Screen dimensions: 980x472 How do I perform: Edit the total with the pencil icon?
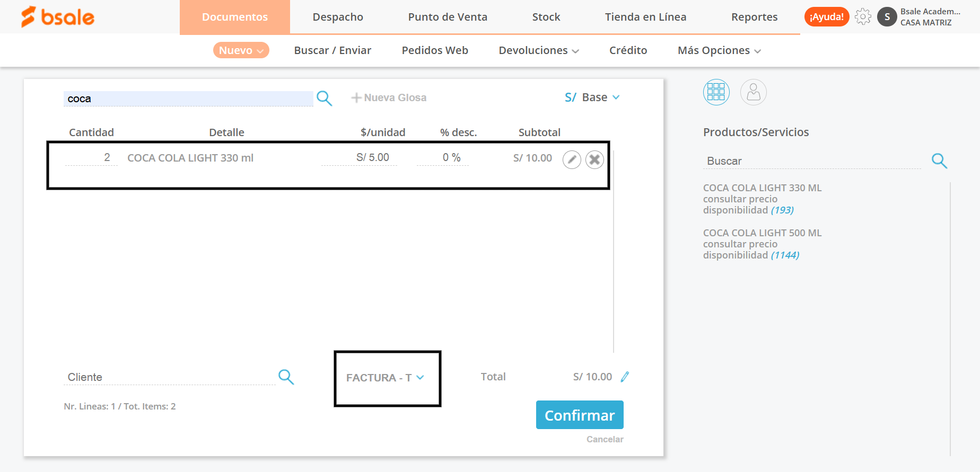[625, 377]
